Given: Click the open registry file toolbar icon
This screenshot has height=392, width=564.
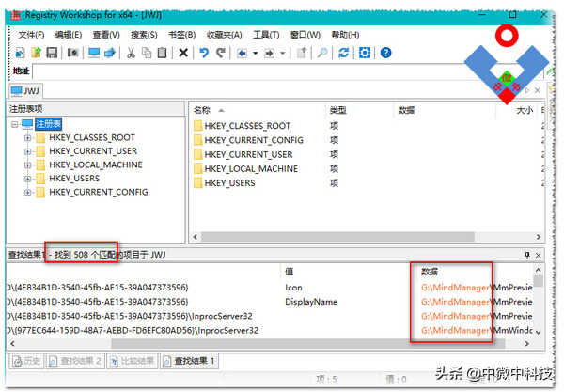Looking at the screenshot, I should (x=36, y=53).
